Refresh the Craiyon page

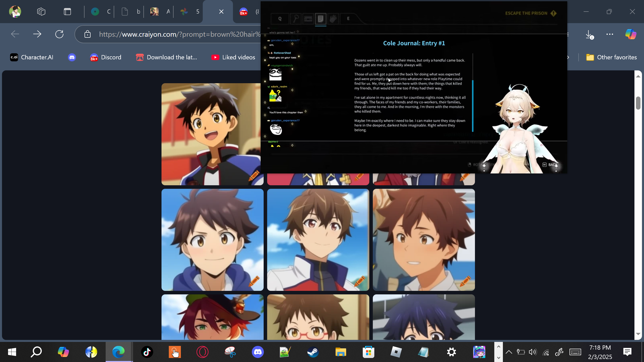point(59,34)
